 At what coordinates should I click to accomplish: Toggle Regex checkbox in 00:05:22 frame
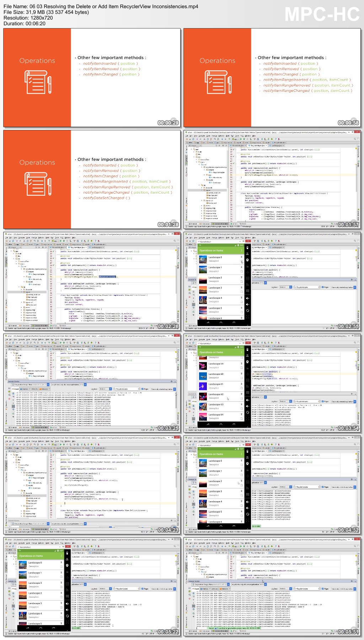pyautogui.click(x=143, y=588)
